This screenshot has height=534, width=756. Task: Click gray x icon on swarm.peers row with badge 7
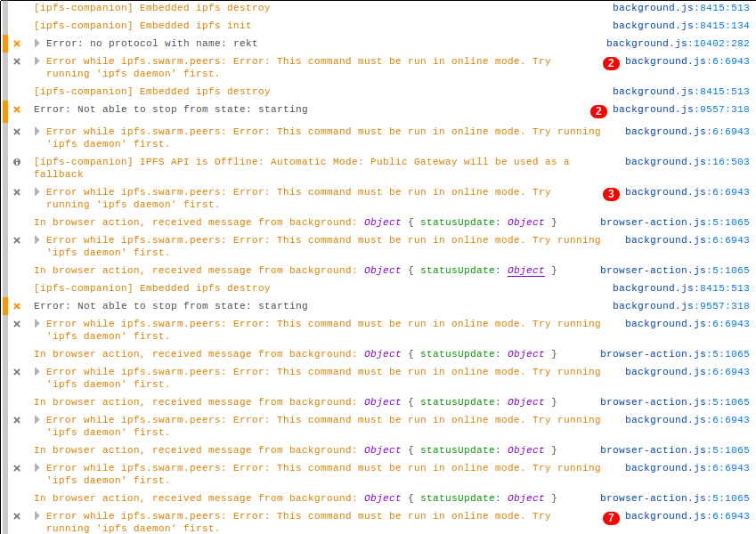17,516
